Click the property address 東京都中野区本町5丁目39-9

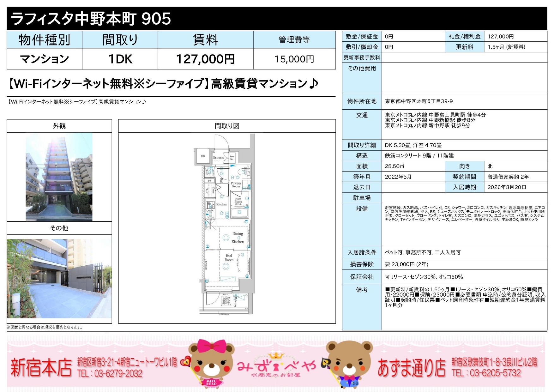pos(419,101)
